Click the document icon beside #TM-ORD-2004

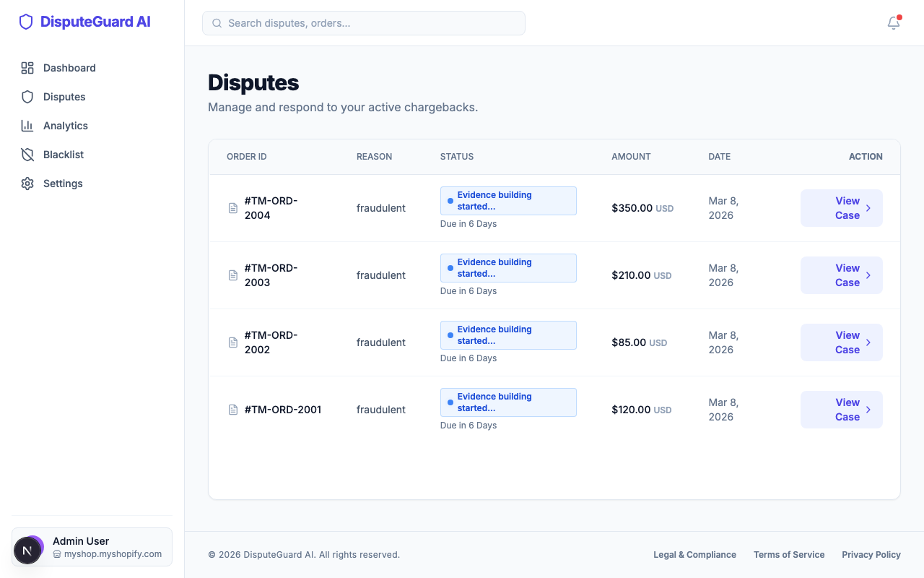(x=232, y=208)
